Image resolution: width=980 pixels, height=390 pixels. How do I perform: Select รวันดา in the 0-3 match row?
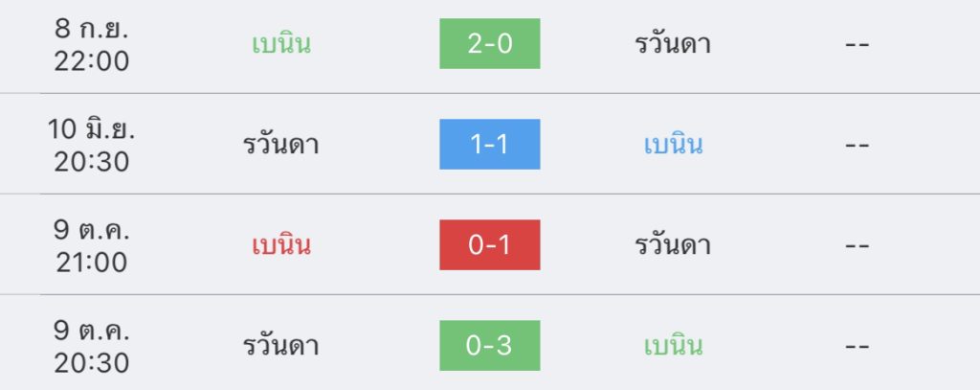[280, 345]
